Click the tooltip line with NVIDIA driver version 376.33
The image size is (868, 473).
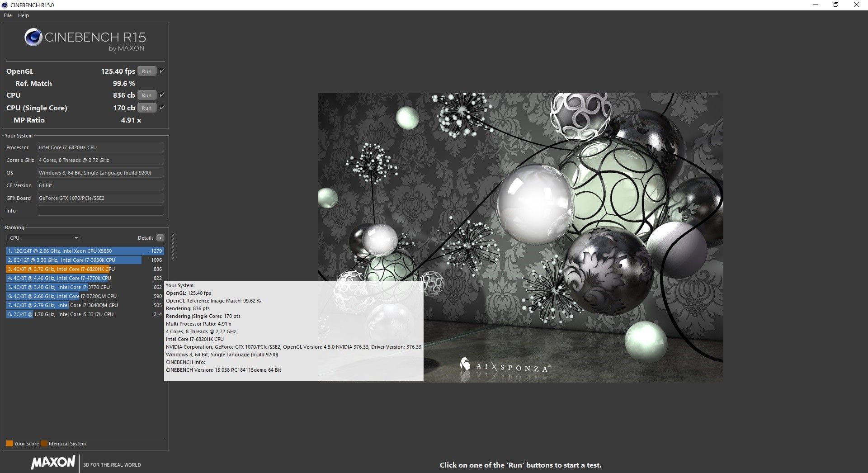tap(293, 347)
